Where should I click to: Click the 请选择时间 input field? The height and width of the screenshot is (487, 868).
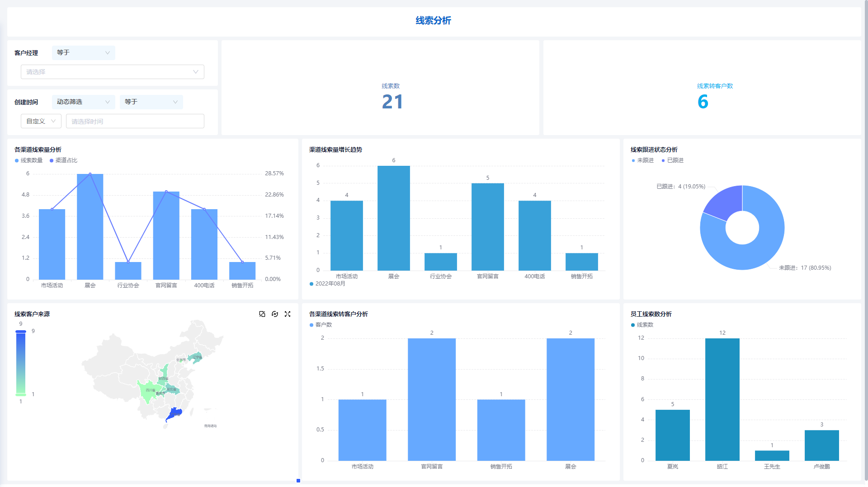[x=135, y=121]
